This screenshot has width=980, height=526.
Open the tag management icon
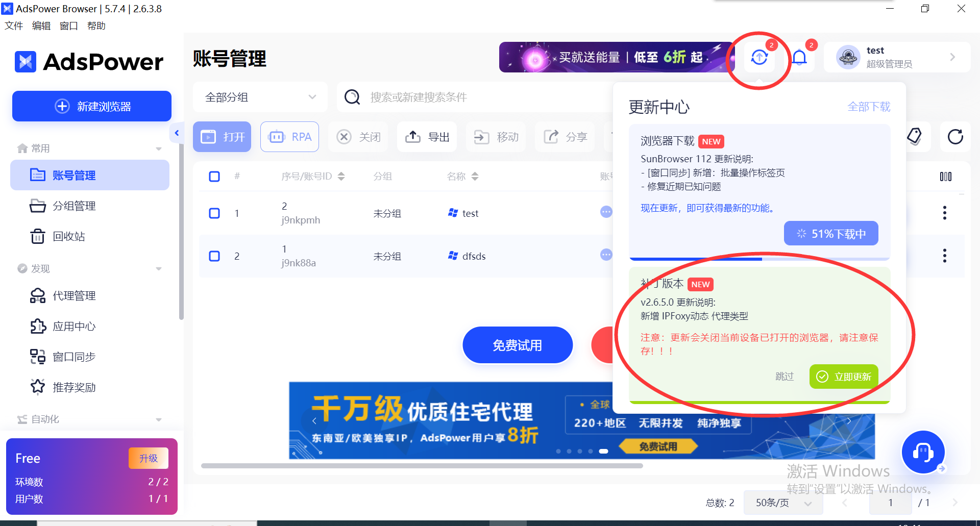pyautogui.click(x=914, y=136)
